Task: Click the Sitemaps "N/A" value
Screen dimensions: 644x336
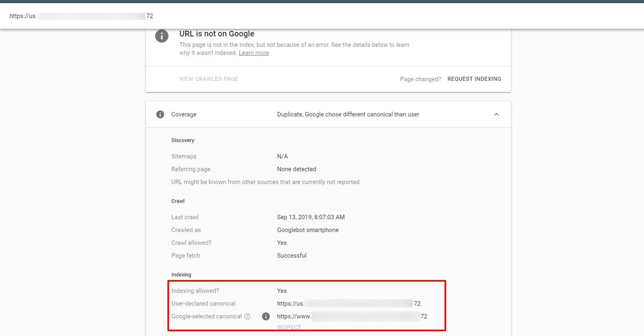Action: [282, 156]
